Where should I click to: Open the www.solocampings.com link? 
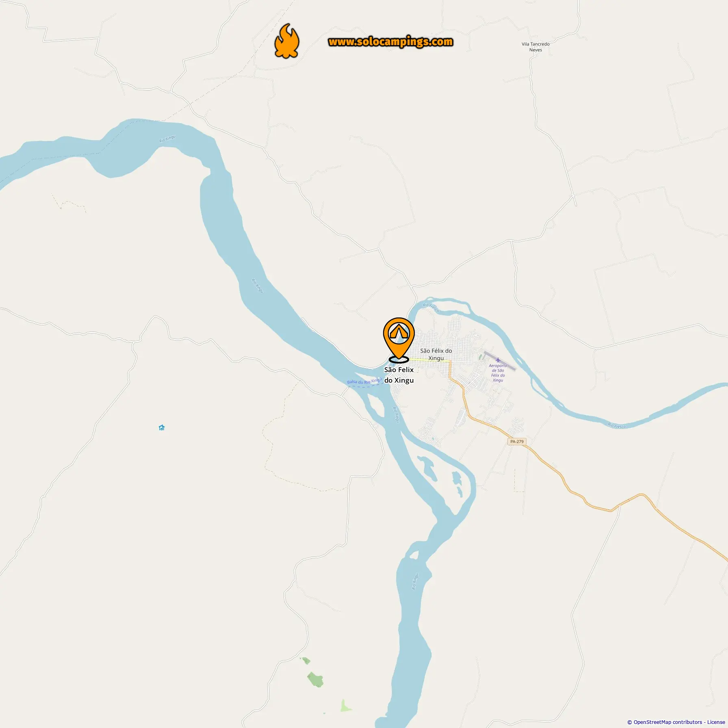[x=390, y=42]
